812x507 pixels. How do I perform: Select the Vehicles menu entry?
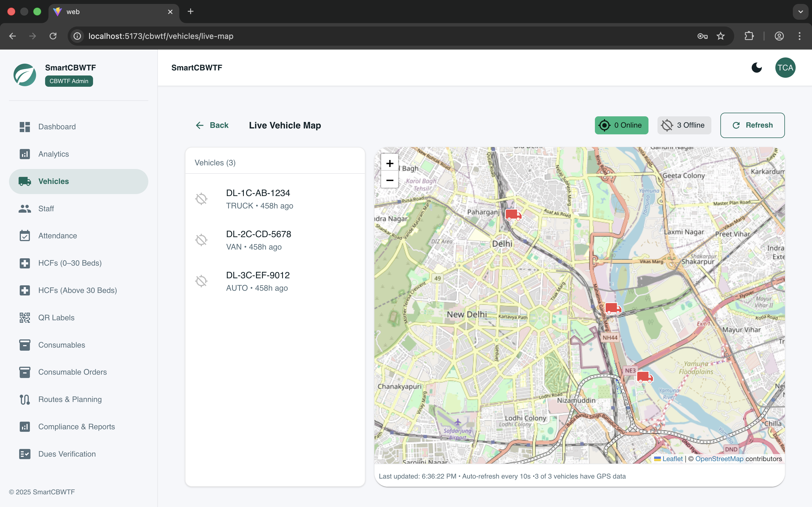[x=53, y=181]
